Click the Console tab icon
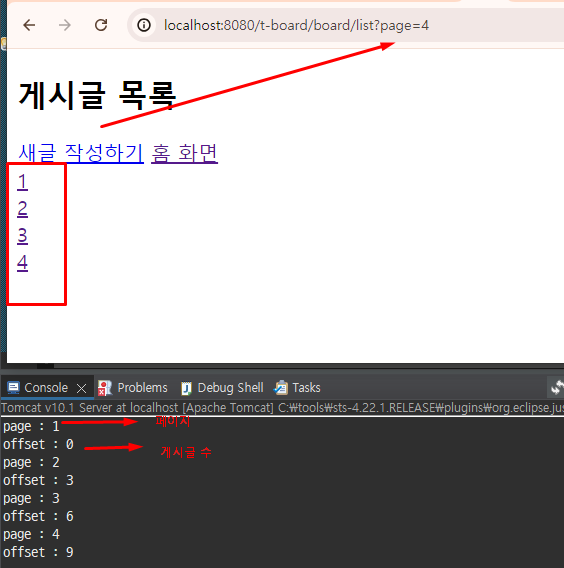 click(x=13, y=388)
